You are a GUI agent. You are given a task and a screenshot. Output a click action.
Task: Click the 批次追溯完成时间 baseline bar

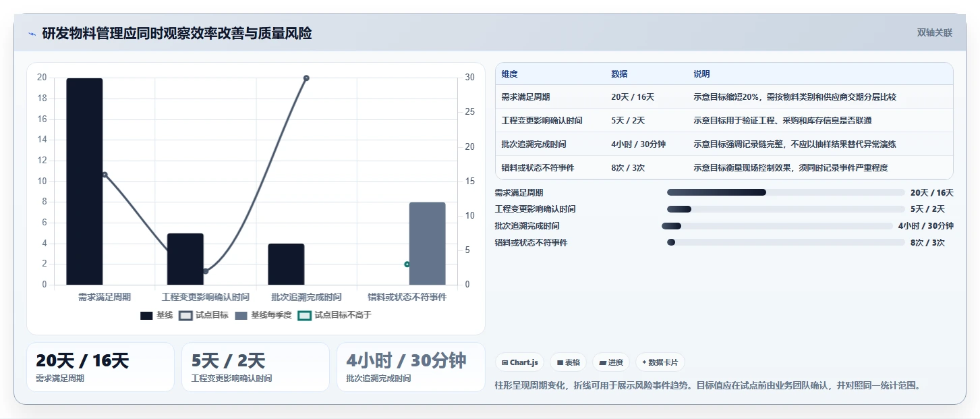pos(286,264)
